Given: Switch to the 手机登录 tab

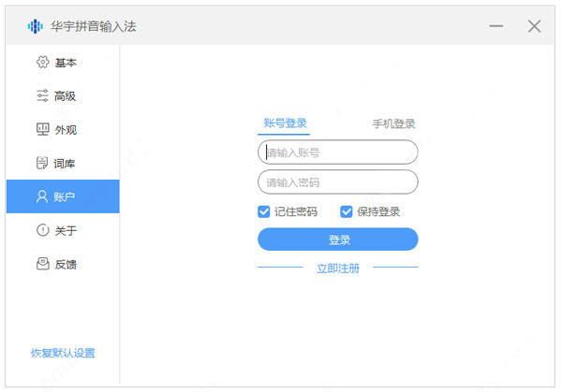Looking at the screenshot, I should pos(393,123).
